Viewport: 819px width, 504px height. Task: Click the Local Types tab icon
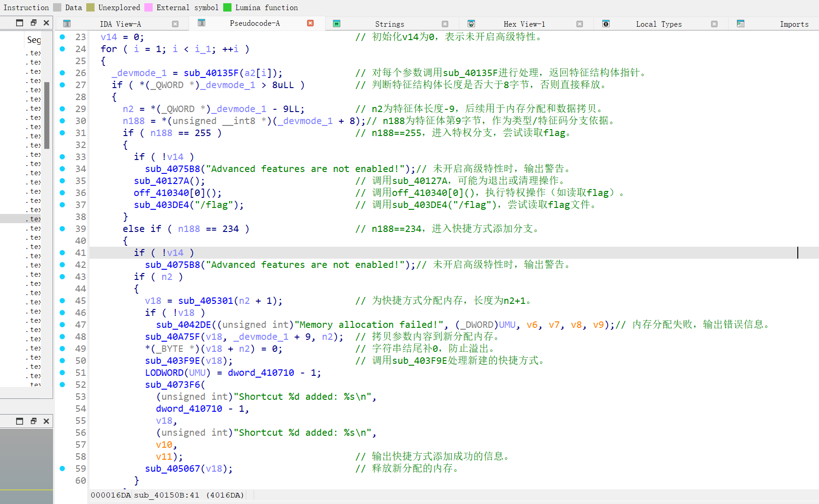pyautogui.click(x=605, y=24)
